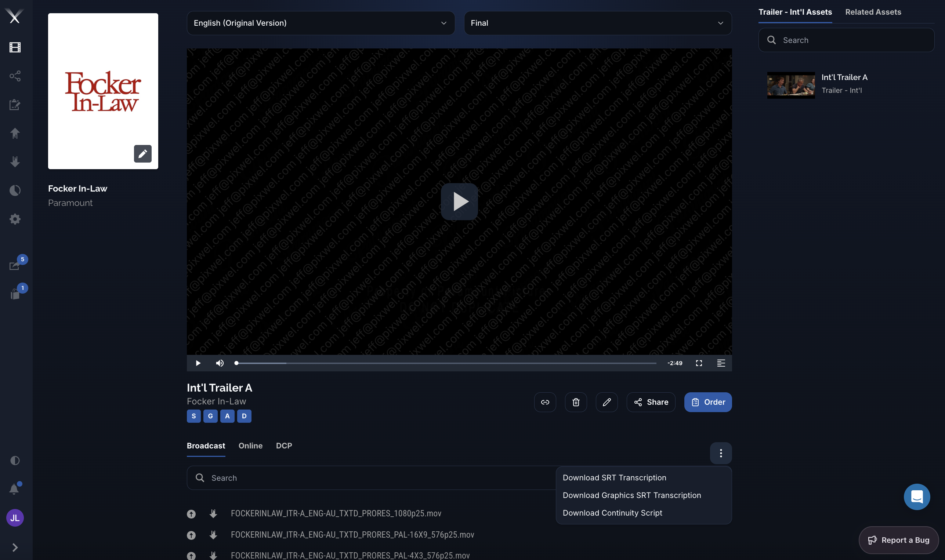Select file FOCKERINLAW_ITR-A_ENG-AU_TXTD_PRORES_PAL-16X9_576p25.mov

[352, 535]
